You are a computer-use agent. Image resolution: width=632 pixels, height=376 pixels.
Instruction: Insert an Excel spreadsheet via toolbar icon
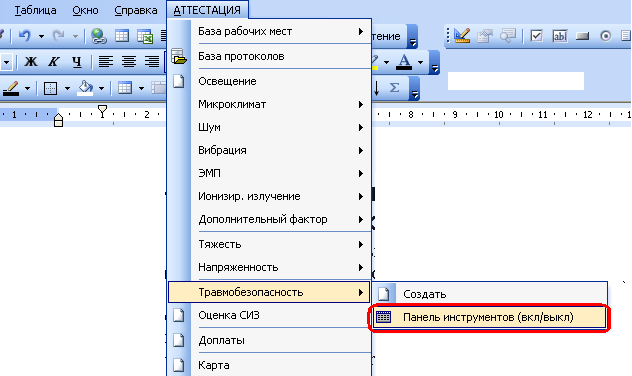145,36
